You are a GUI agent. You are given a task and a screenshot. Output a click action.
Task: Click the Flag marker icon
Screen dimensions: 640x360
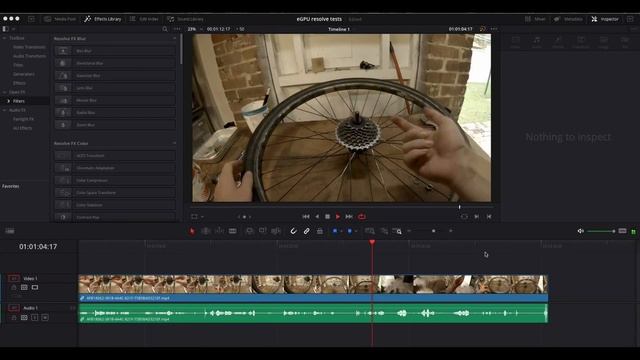pyautogui.click(x=335, y=231)
